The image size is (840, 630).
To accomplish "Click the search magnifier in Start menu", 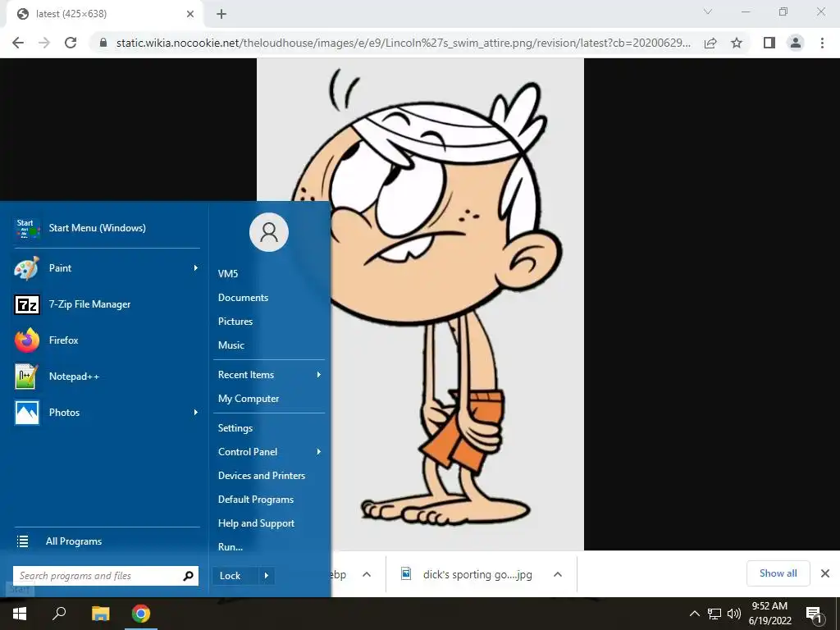I will [188, 576].
